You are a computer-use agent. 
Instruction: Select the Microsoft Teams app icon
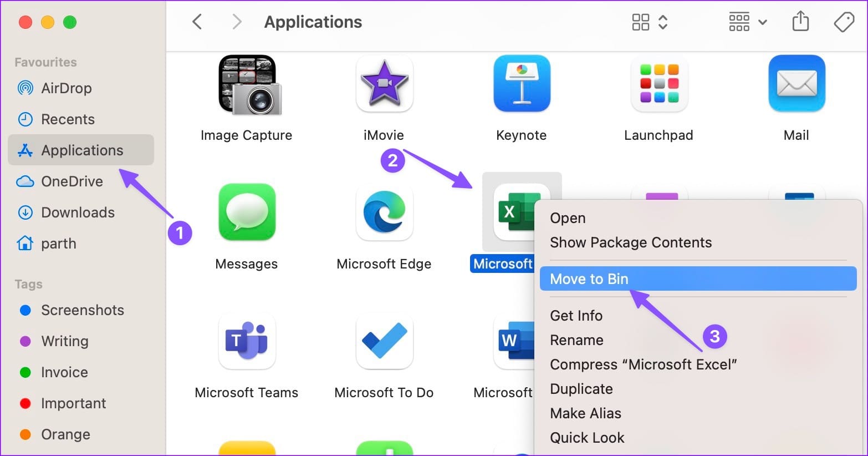click(247, 341)
